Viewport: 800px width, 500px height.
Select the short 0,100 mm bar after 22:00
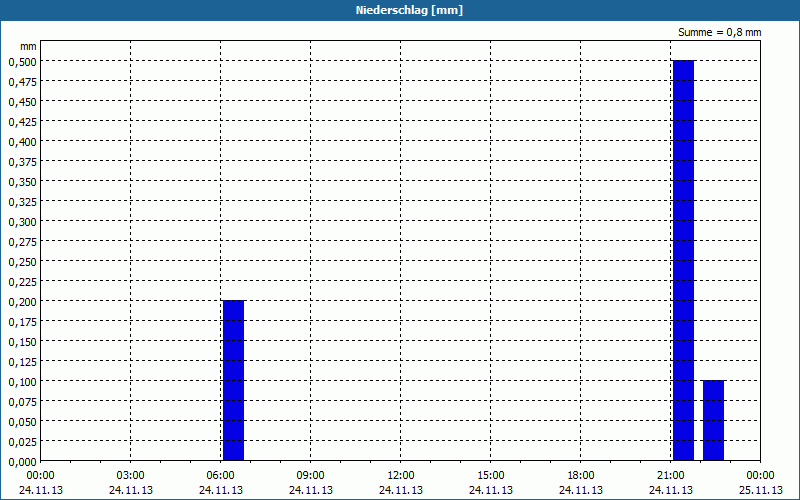click(x=714, y=421)
